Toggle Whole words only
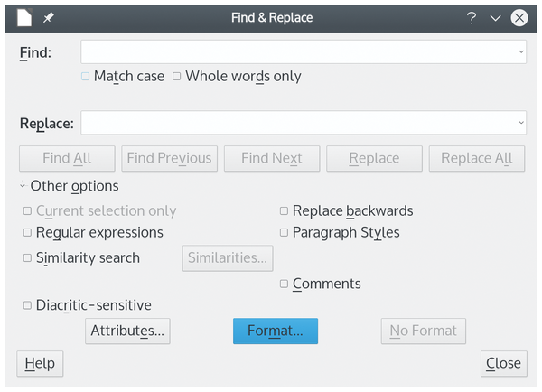Screen dimensions: 542x392 click(177, 76)
